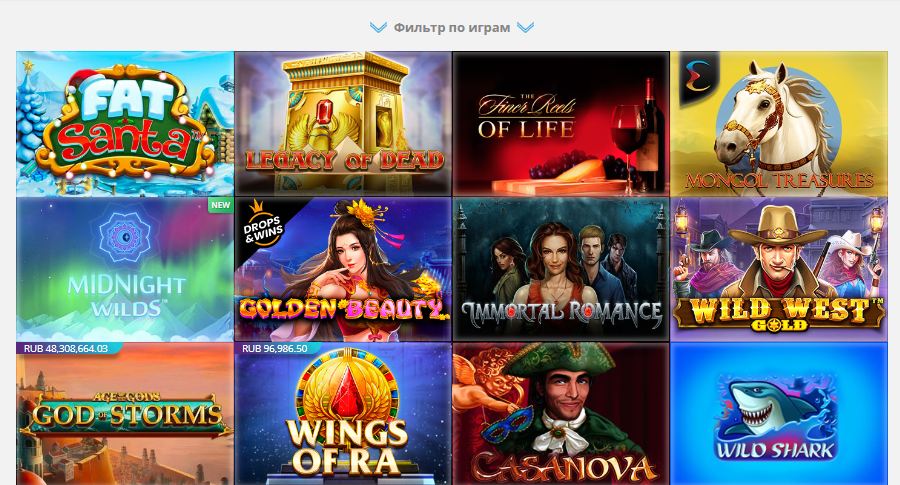Click the RUB 48,308,664.03 jackpot label

coord(66,348)
